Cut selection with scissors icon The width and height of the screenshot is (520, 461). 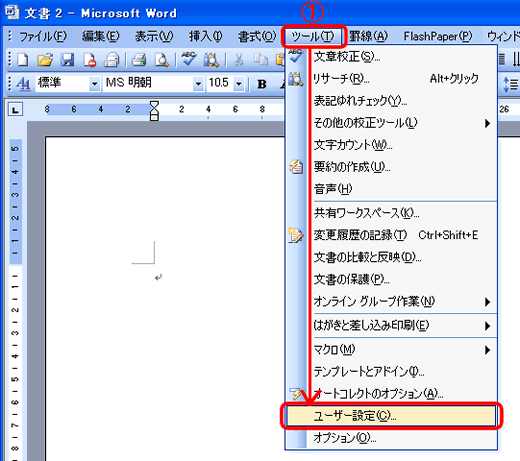(238, 60)
